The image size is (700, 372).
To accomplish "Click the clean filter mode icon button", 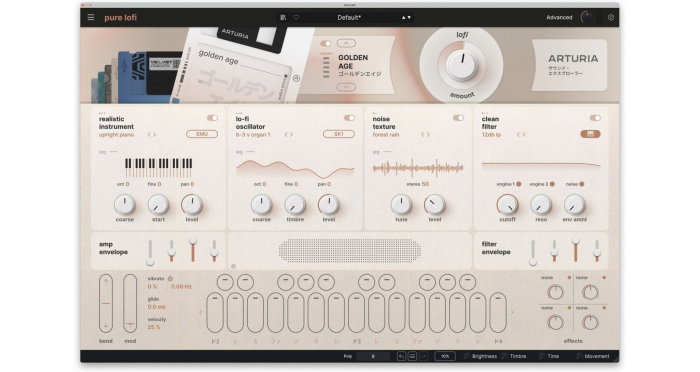I will (x=590, y=134).
